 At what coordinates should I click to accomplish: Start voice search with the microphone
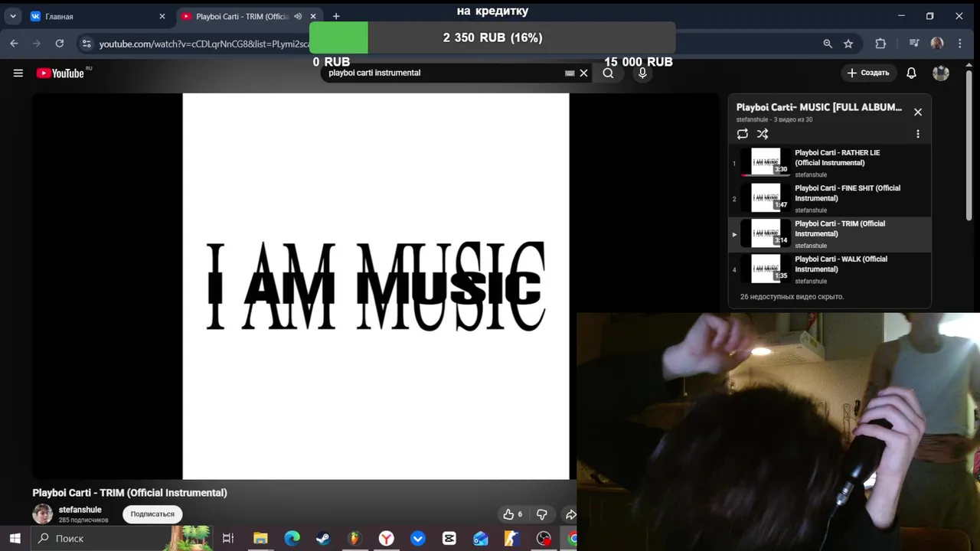[642, 73]
